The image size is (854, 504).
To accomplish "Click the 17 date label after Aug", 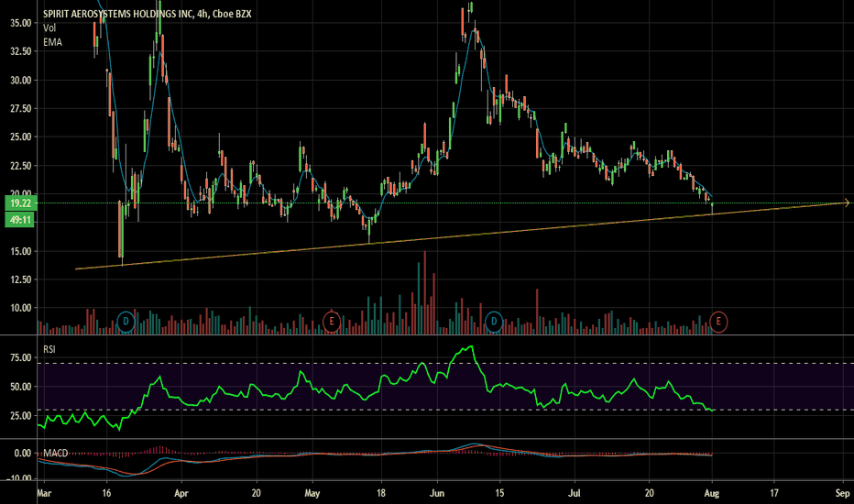I will click(774, 493).
